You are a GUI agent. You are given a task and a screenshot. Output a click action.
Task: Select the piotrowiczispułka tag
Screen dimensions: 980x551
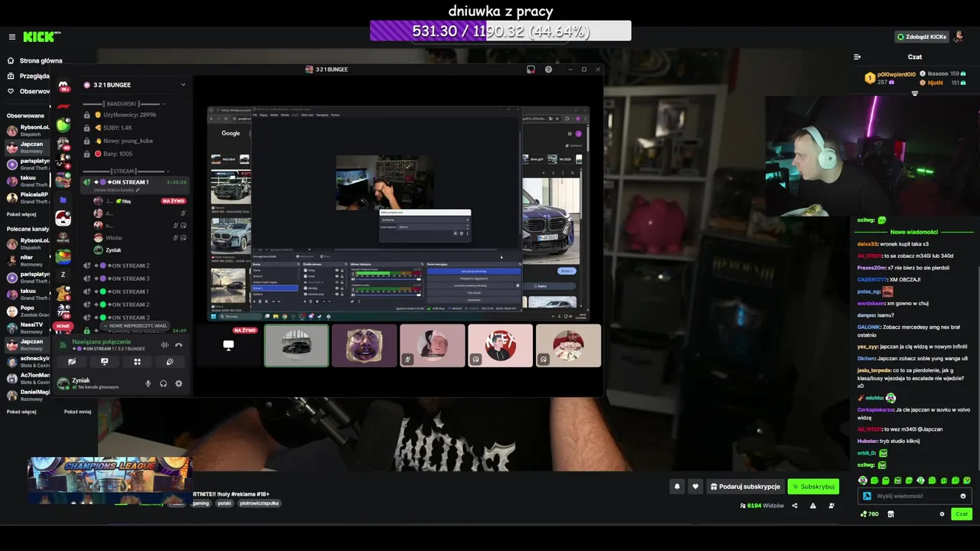pos(260,504)
